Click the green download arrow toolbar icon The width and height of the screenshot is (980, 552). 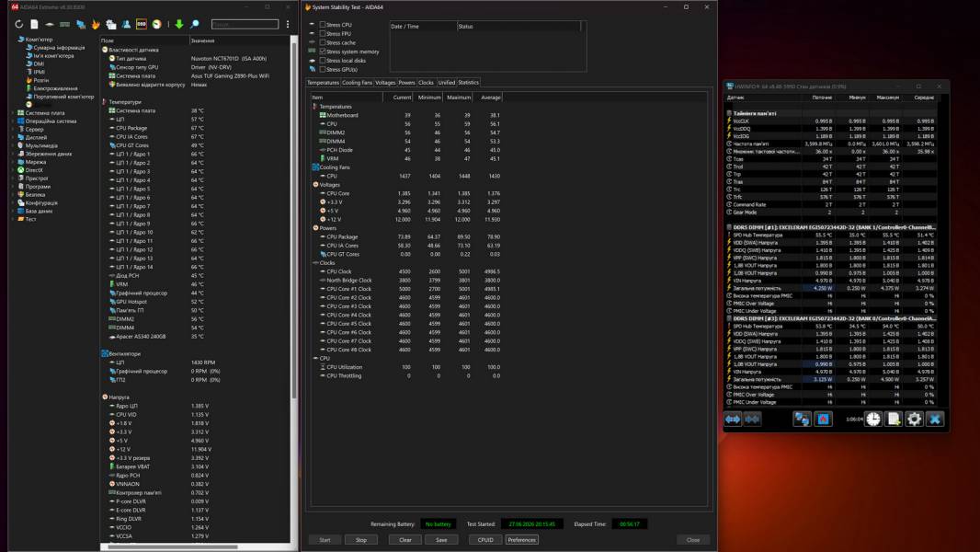click(x=179, y=25)
